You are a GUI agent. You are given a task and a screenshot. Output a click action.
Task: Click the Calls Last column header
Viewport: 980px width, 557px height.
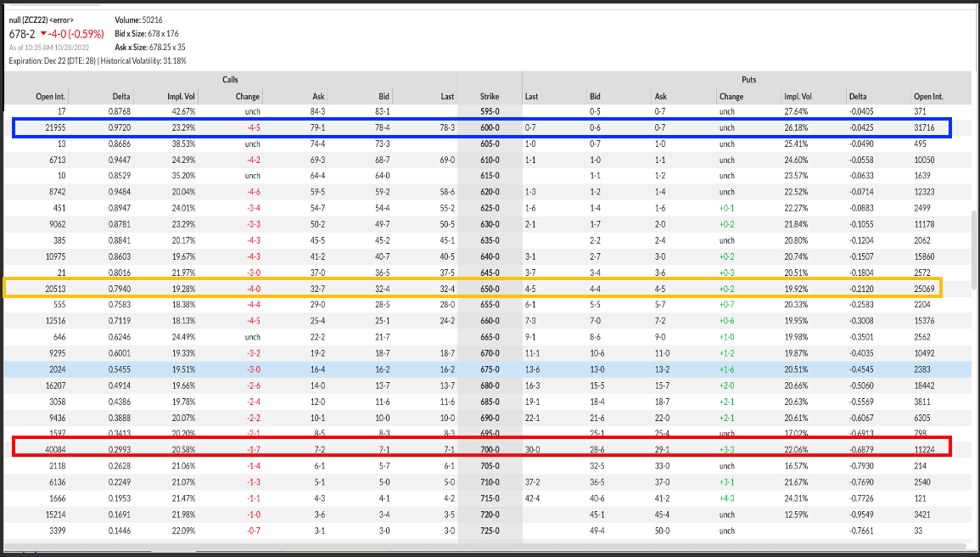[x=447, y=96]
